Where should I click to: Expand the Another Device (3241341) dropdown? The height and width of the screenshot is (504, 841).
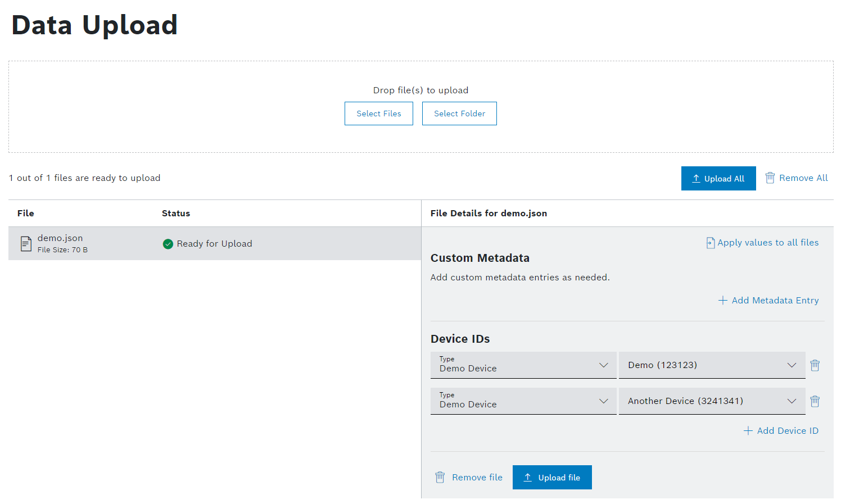click(711, 401)
